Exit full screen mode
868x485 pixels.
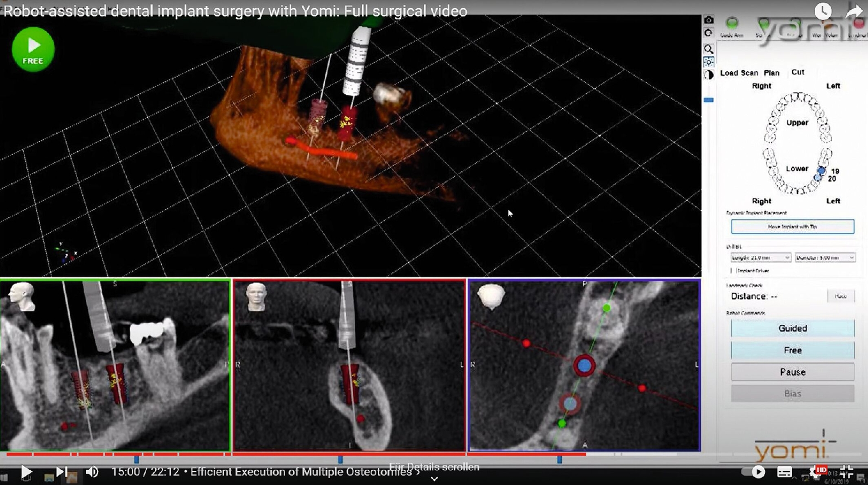tap(847, 472)
